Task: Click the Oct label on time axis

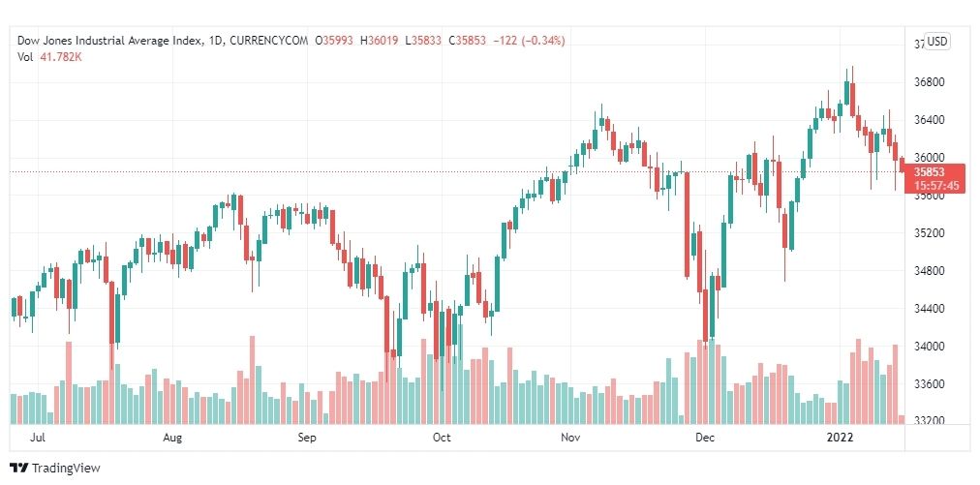Action: [x=442, y=438]
